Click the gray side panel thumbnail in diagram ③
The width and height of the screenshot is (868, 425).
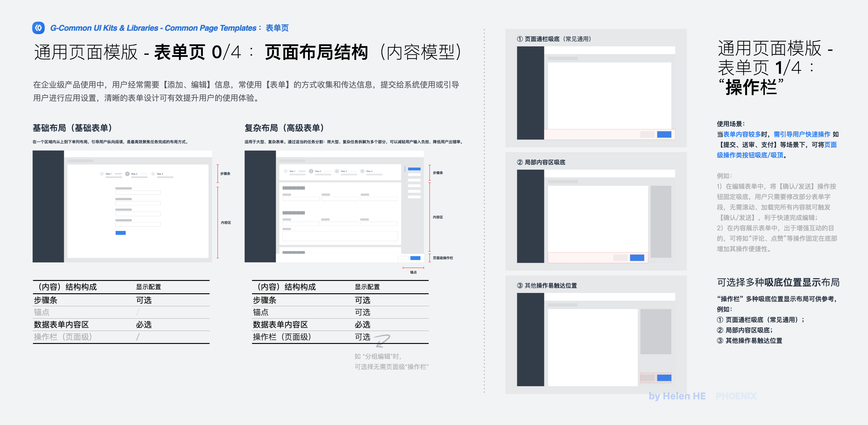(x=656, y=332)
